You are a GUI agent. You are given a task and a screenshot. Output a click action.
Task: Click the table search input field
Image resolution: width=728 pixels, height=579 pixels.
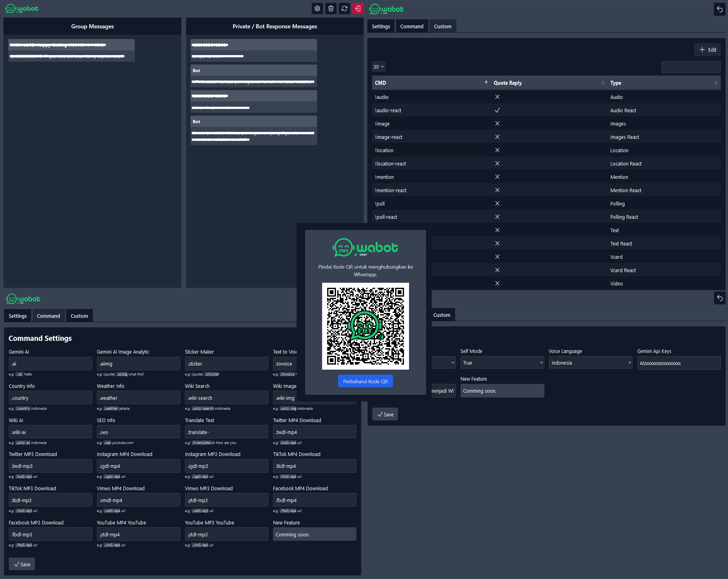(691, 67)
